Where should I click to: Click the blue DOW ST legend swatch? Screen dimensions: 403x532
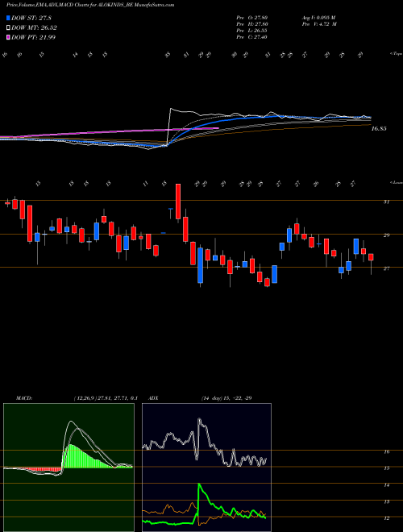pos(9,18)
